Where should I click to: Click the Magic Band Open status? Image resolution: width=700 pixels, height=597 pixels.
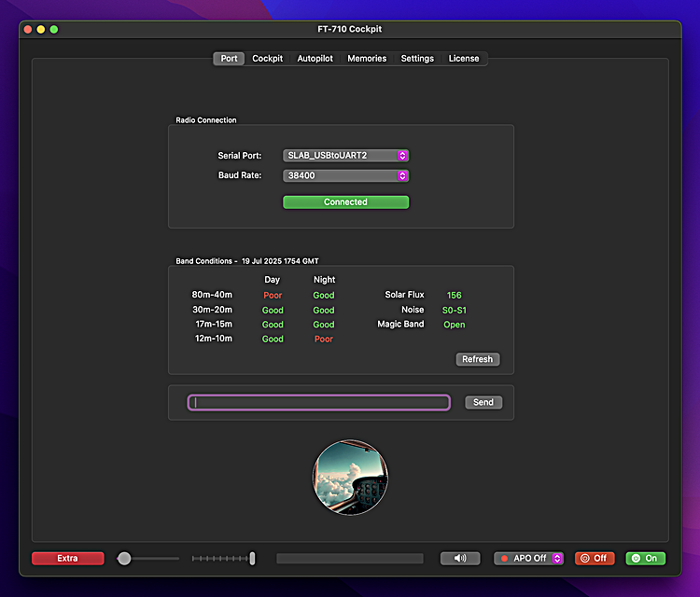tap(454, 325)
